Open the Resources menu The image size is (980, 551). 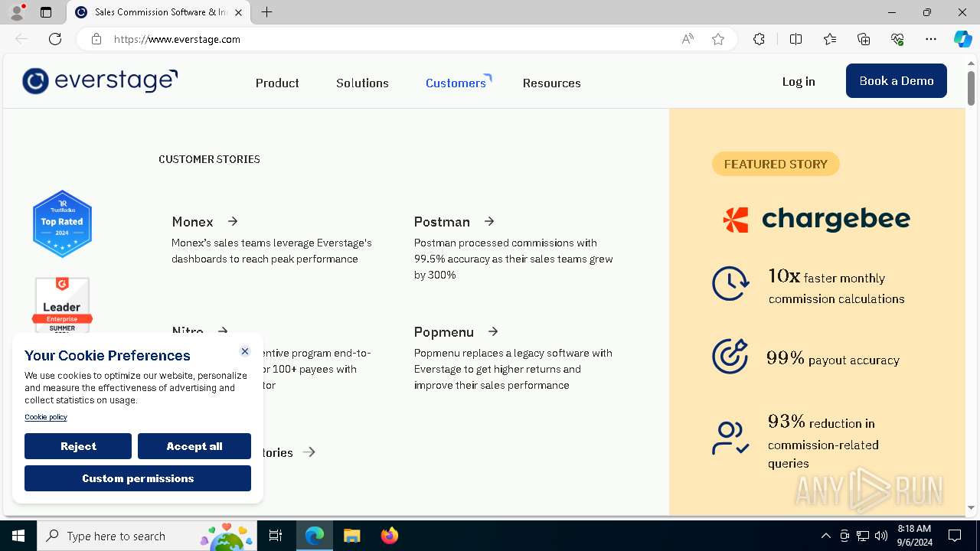click(551, 83)
